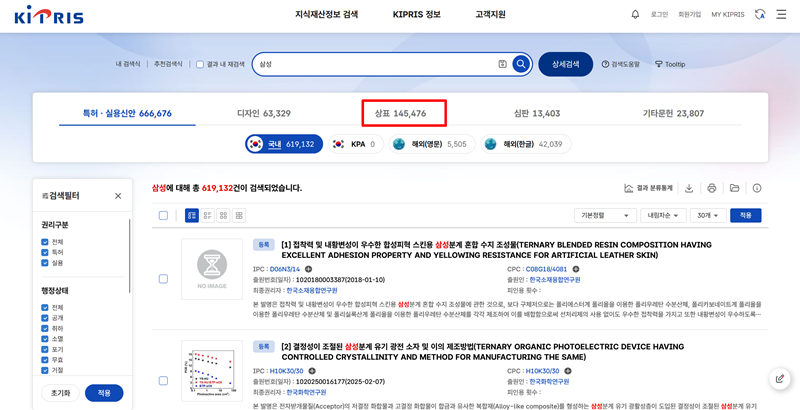The height and width of the screenshot is (410, 800).
Task: Open the hamburger menu
Action: 781,14
